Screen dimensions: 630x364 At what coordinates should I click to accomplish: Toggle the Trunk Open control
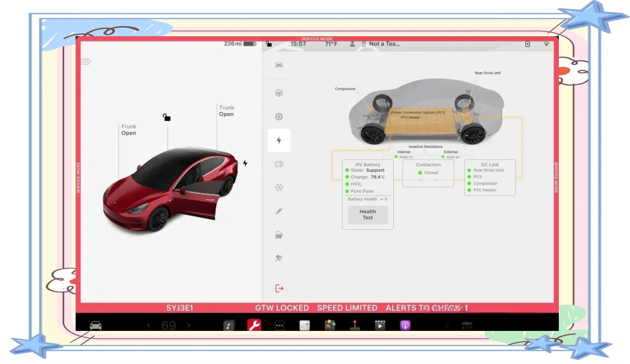[x=226, y=111]
